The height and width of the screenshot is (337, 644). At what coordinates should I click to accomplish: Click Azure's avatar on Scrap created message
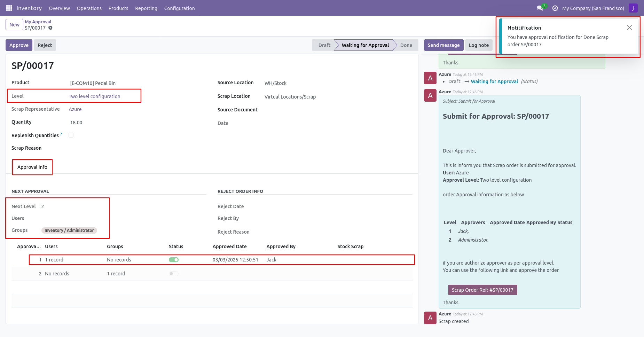click(x=430, y=318)
